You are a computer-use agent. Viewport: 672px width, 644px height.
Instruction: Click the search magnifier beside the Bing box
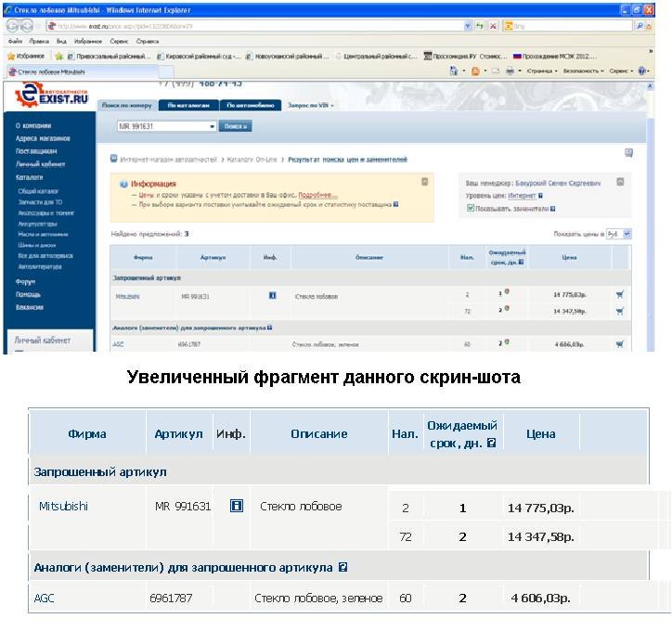pos(639,26)
